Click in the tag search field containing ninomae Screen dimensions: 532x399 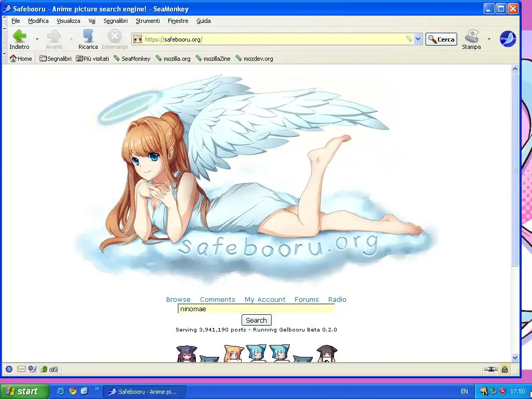[256, 309]
